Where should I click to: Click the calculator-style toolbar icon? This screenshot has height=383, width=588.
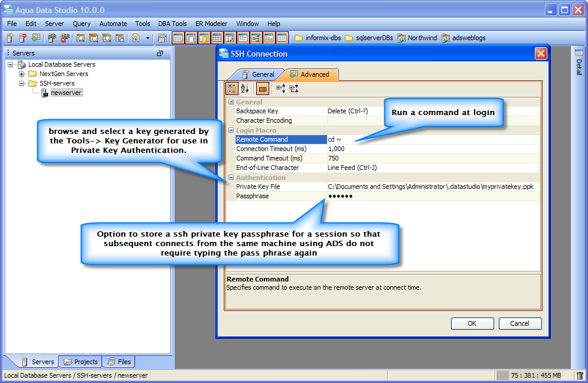[162, 38]
